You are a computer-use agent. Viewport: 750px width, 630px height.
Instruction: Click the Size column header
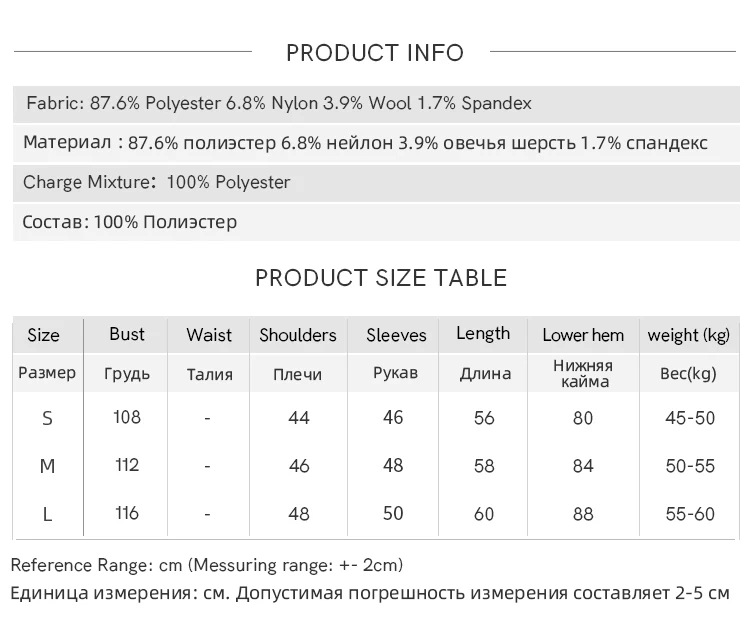point(43,335)
